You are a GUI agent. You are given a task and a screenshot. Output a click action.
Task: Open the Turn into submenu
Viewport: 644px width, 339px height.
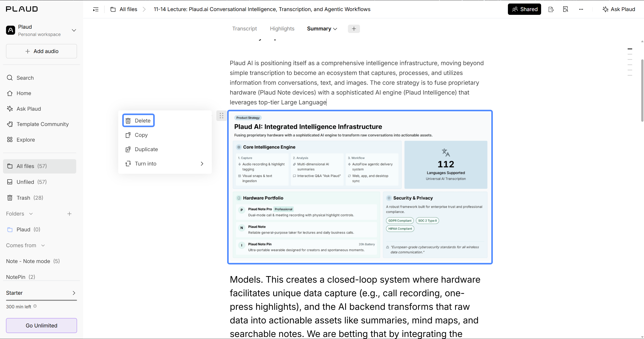[165, 164]
